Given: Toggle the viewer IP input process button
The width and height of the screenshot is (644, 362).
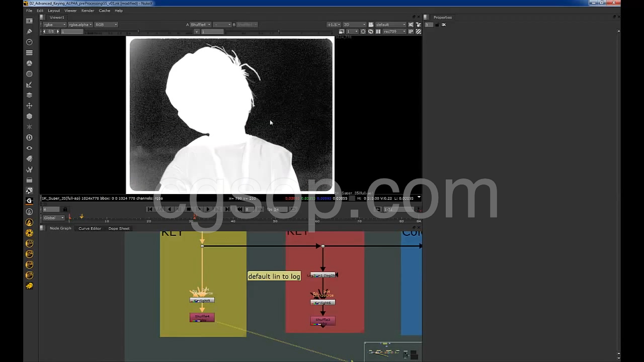Looking at the screenshot, I should tap(411, 31).
